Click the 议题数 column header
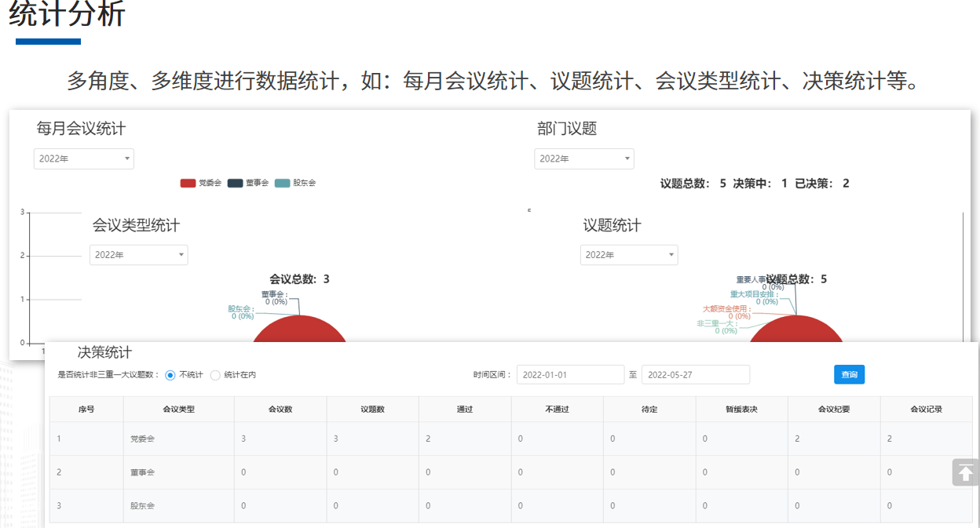The width and height of the screenshot is (980, 528). 372,410
